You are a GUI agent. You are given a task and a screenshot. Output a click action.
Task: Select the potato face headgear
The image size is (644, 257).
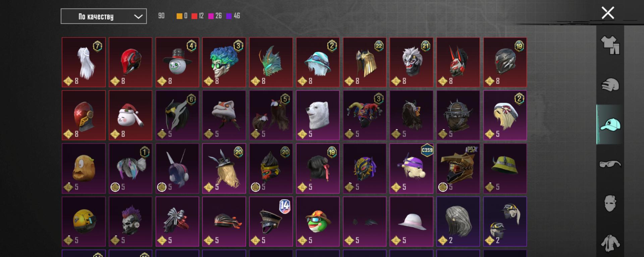pos(84,169)
